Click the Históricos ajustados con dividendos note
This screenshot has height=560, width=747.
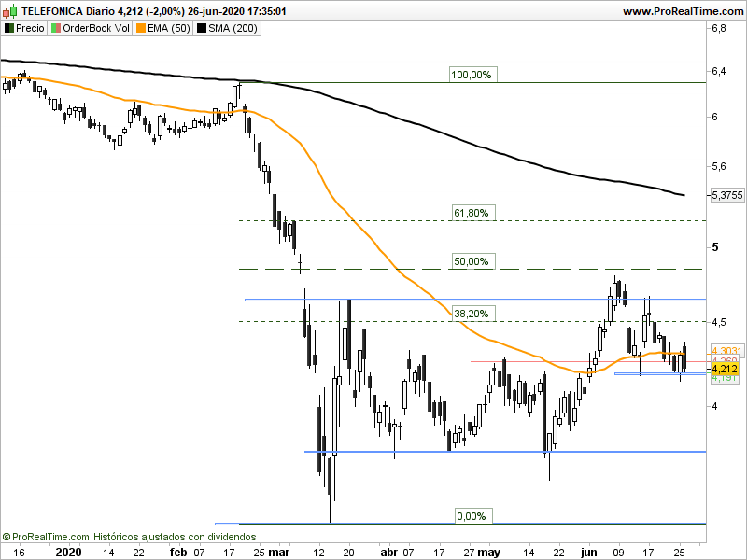175,537
